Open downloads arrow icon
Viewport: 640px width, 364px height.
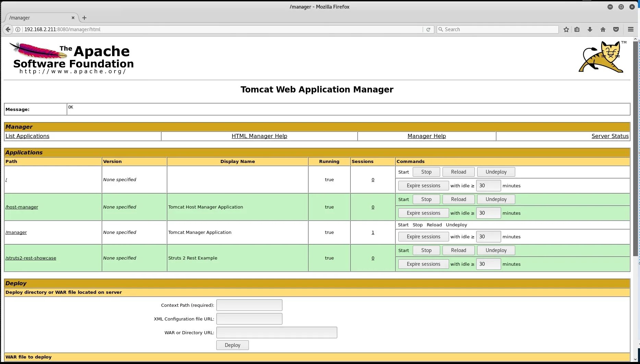pos(590,29)
